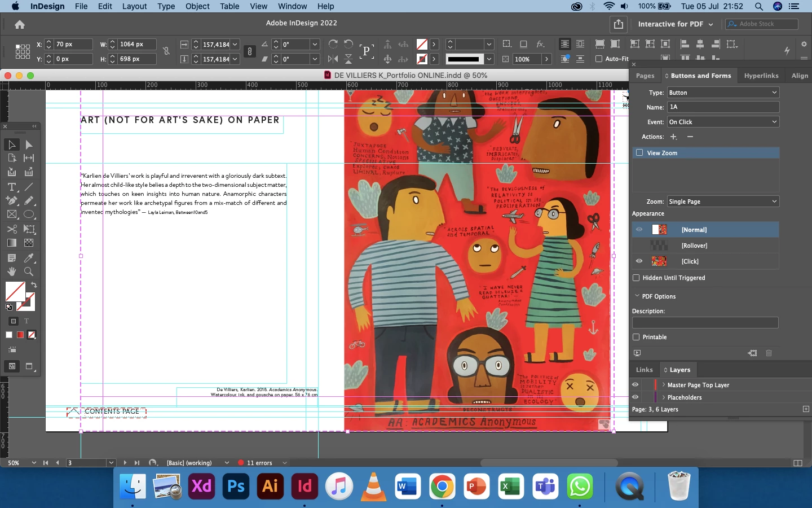The image size is (812, 508).
Task: Enable the Printable checkbox
Action: 636,337
